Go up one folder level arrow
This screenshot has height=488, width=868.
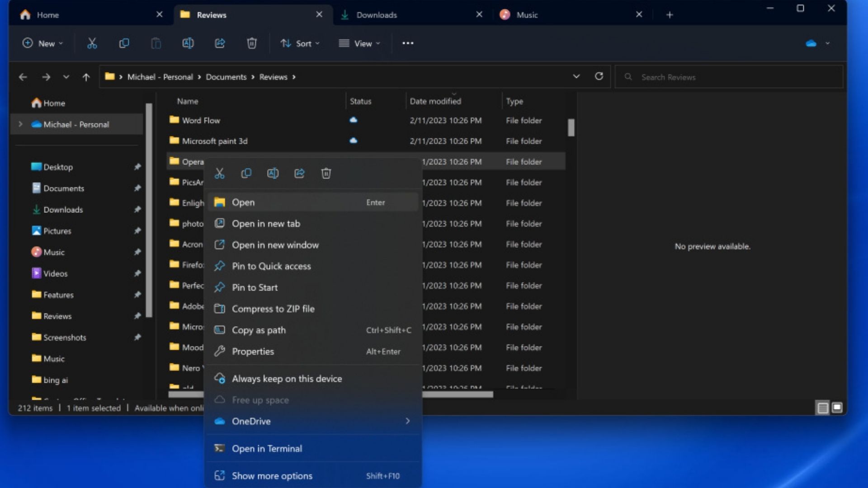86,77
